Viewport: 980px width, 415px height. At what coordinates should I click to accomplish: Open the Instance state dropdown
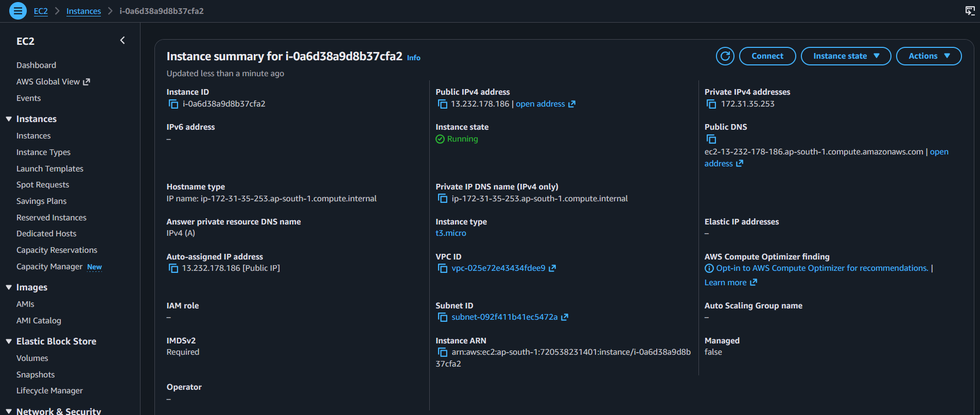[x=846, y=56]
